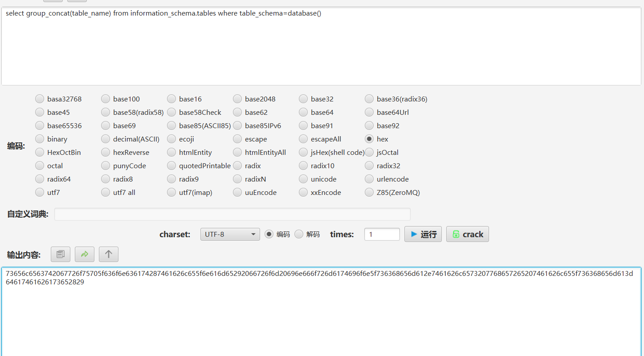Click the 自定义词典 custom dictionary field
644x356 pixels.
click(x=232, y=214)
